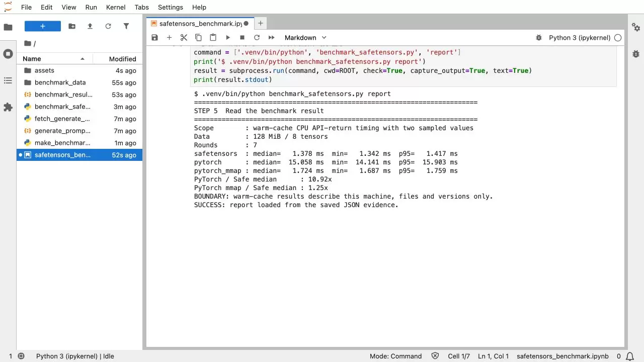Select the benchmark_data folder
644x362 pixels.
tap(79, 82)
